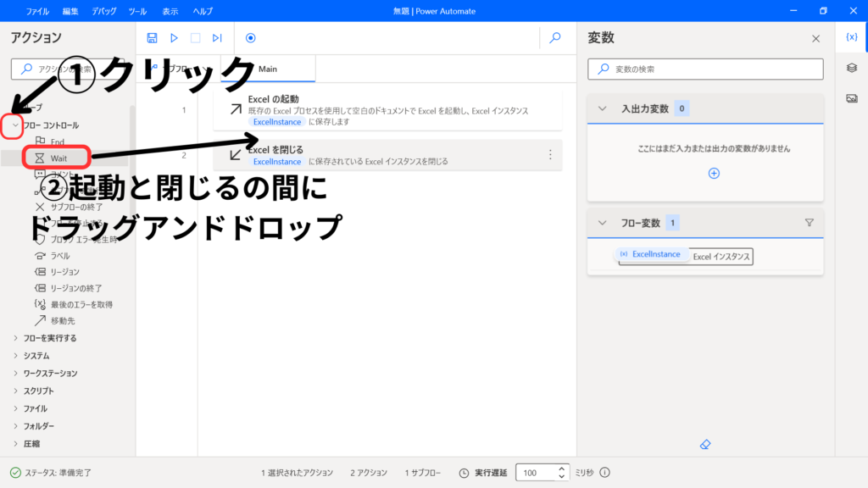Open flow search magnifier icon
The height and width of the screenshot is (488, 868).
[554, 37]
